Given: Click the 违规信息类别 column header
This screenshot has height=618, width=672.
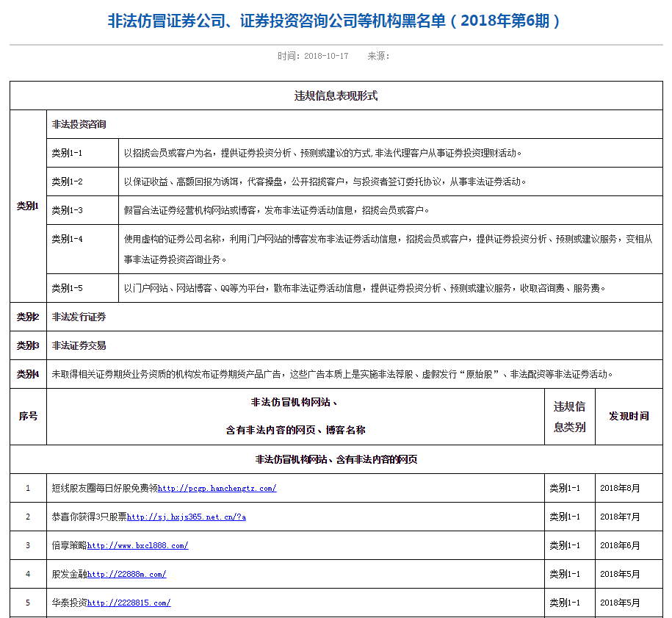Looking at the screenshot, I should 569,416.
